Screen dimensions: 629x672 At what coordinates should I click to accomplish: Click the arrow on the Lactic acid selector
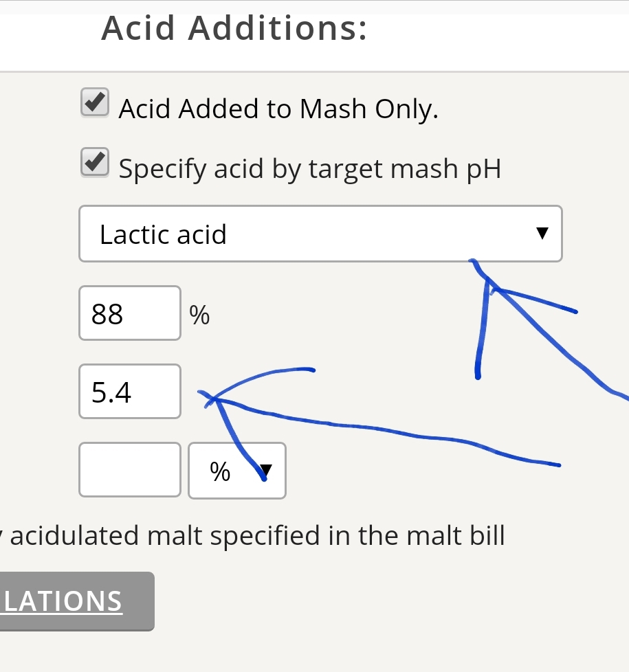point(542,233)
